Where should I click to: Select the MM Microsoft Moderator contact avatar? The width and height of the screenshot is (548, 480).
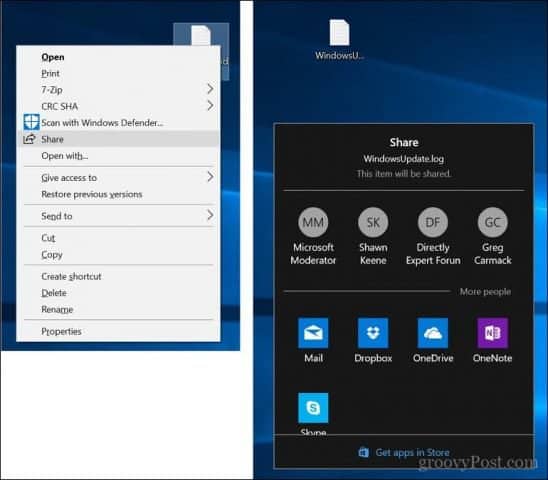[313, 222]
